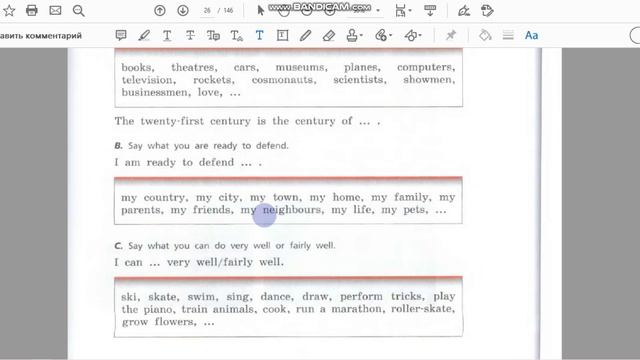Choose the arrow selection tool
The width and height of the screenshot is (640, 360).
click(260, 11)
